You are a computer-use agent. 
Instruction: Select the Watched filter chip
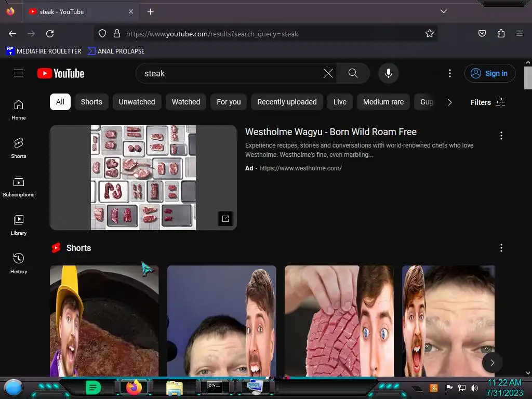coord(186,102)
